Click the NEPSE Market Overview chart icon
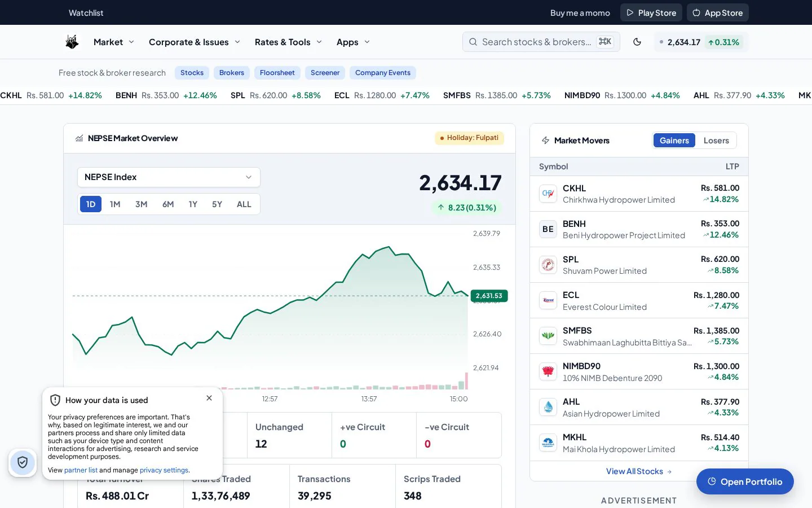 tap(80, 138)
